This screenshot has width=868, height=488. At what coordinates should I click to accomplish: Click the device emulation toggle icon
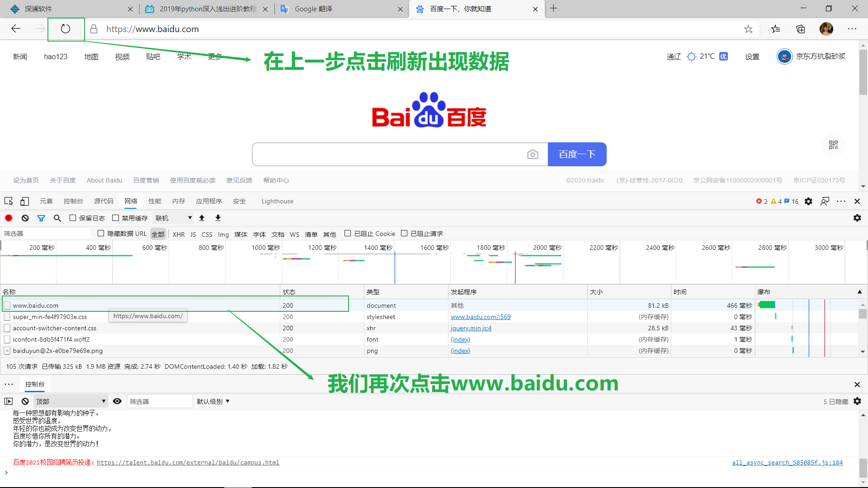[x=25, y=202]
